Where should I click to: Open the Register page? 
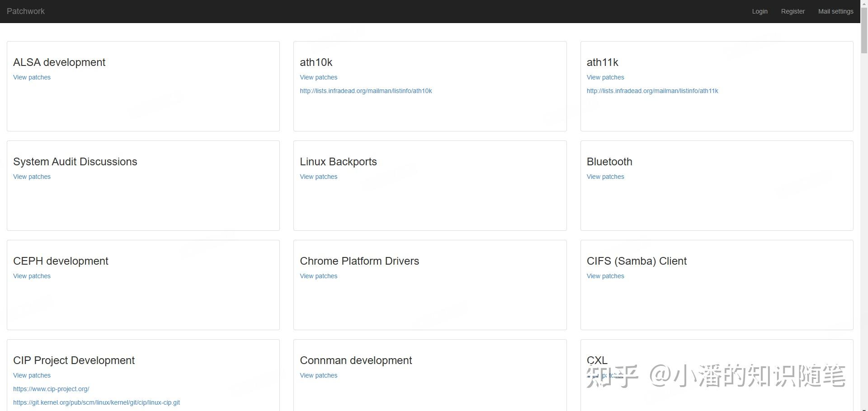click(793, 11)
